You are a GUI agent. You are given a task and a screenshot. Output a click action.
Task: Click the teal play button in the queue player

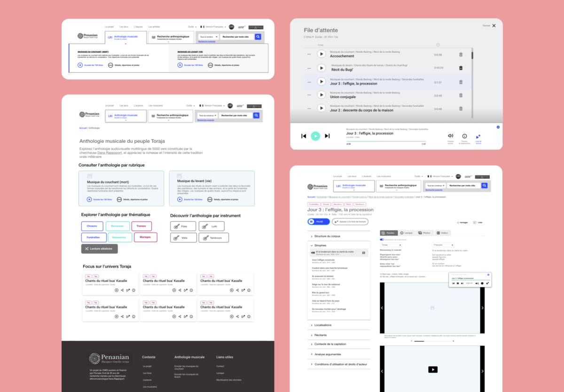coord(316,136)
